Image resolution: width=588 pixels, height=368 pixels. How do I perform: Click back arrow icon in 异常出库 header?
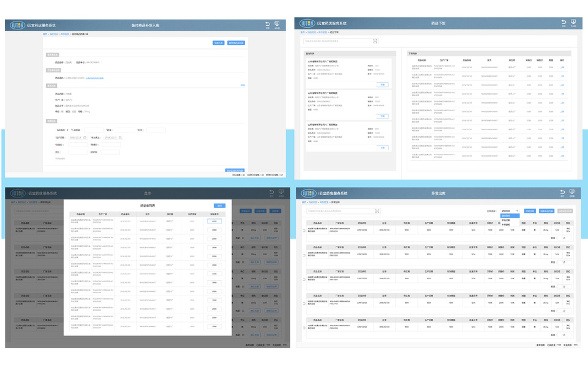pyautogui.click(x=562, y=192)
